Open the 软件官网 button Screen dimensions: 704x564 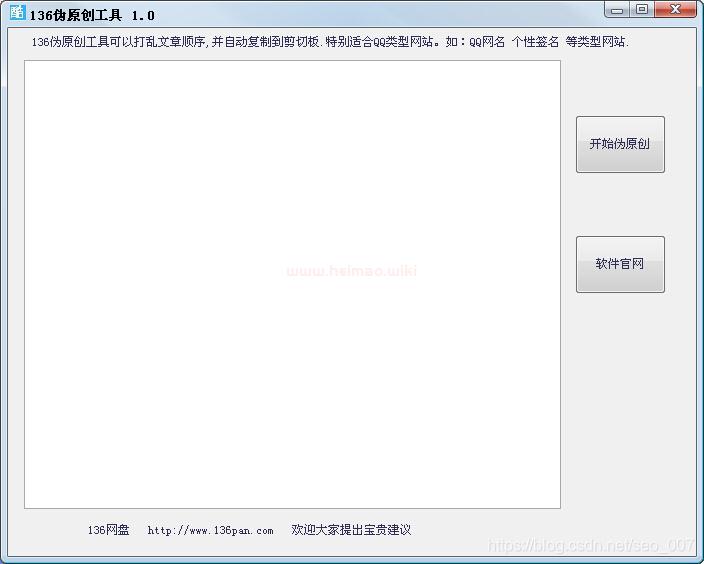620,264
